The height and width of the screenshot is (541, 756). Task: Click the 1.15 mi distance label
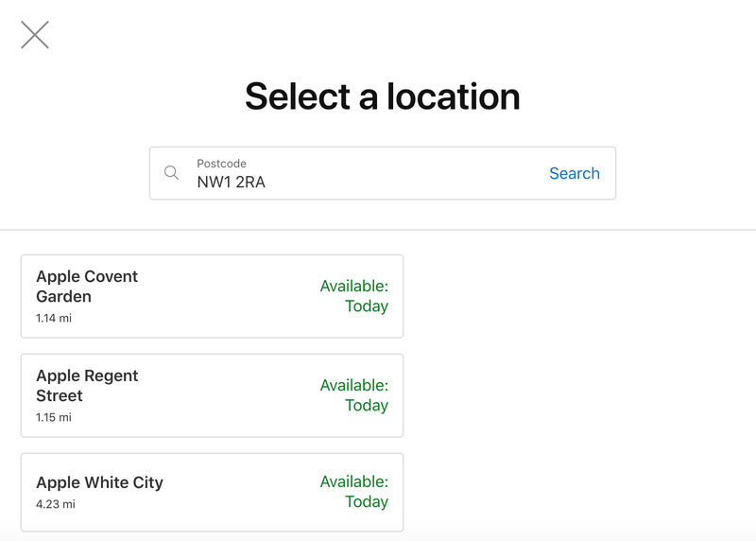tap(54, 417)
